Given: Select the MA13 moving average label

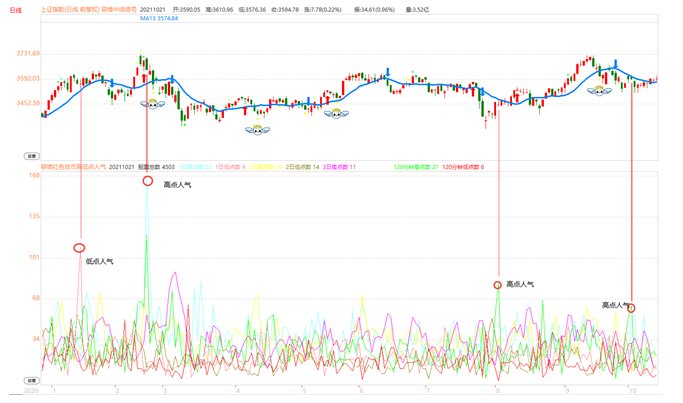Looking at the screenshot, I should [159, 19].
